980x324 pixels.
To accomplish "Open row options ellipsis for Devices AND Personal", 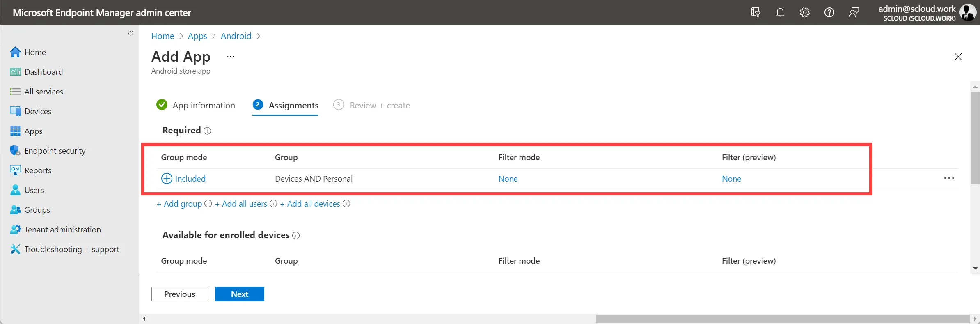I will [x=949, y=178].
